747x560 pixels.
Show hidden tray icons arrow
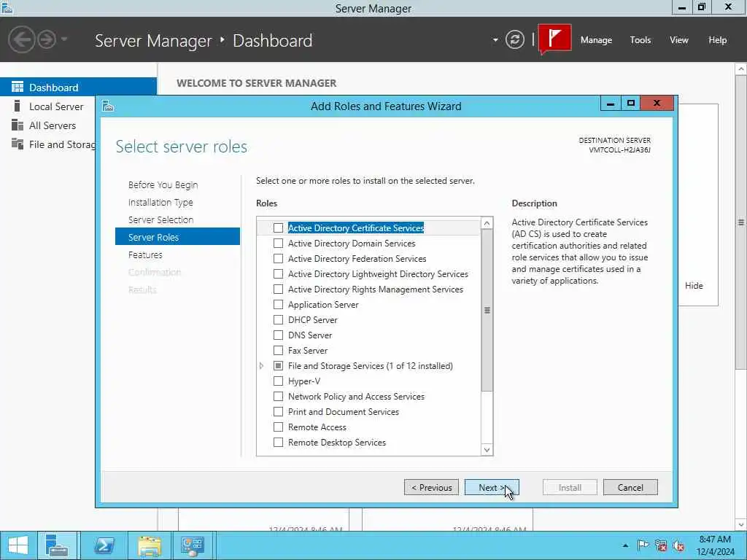point(625,545)
